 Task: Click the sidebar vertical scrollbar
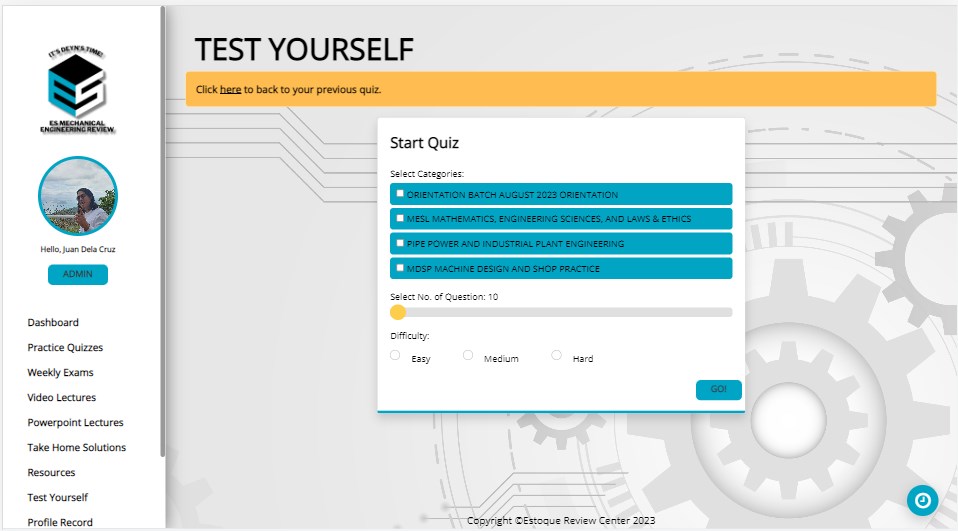click(163, 231)
